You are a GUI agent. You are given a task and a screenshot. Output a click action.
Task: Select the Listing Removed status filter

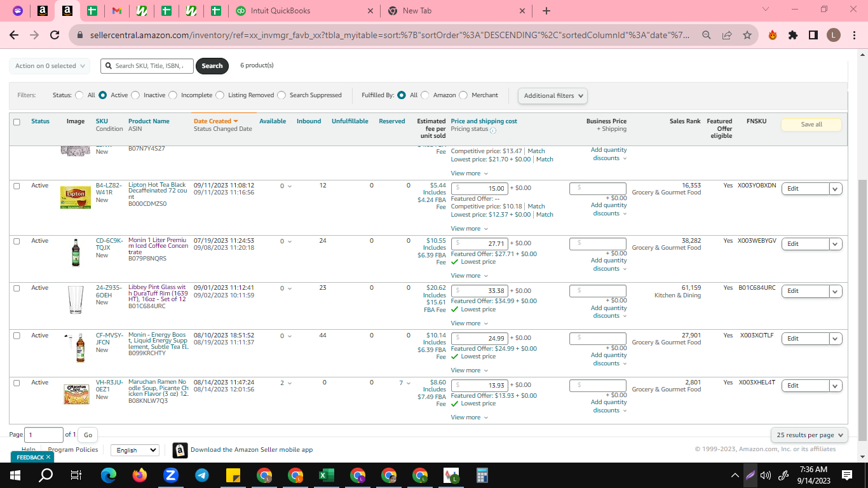pyautogui.click(x=220, y=95)
